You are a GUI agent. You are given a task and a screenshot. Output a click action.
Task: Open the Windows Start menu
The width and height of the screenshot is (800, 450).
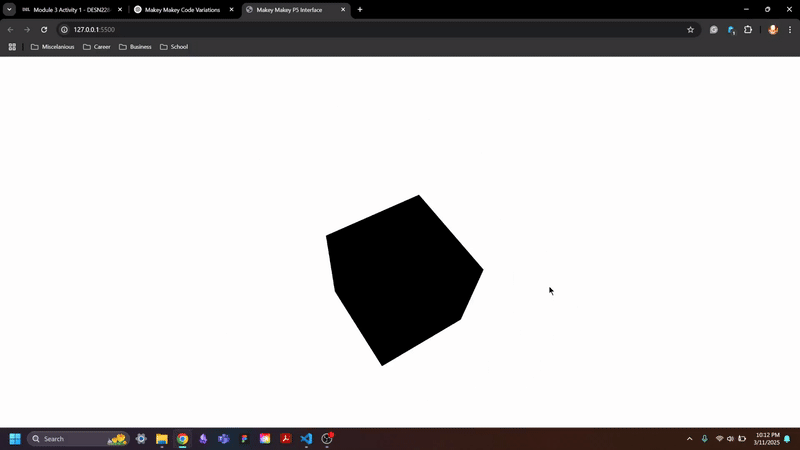tap(15, 439)
